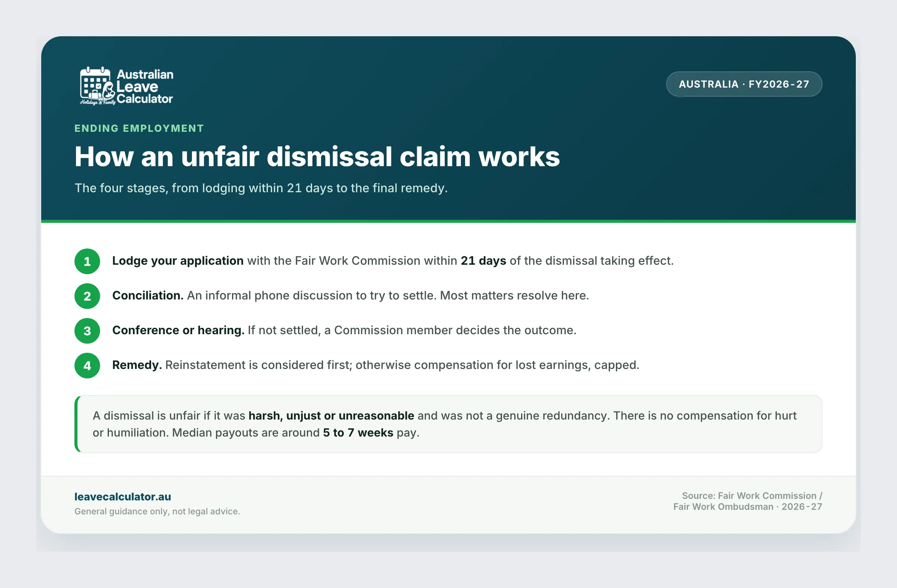Click the "Source: Fair Work Commission /" line
This screenshot has height=588, width=897.
point(752,496)
